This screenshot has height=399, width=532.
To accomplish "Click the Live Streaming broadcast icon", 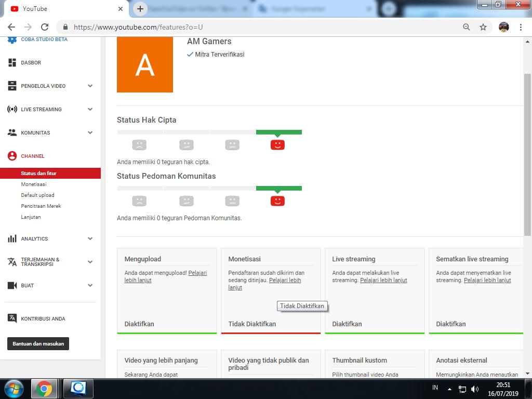I will click(12, 109).
